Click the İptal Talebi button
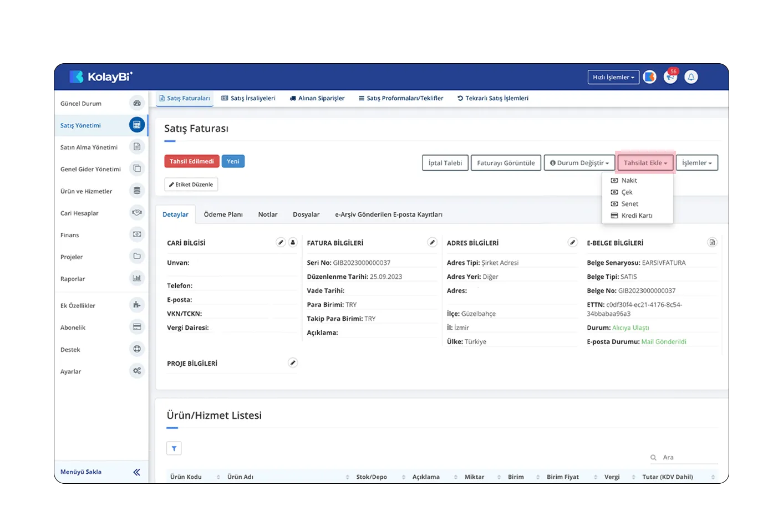 (x=445, y=163)
